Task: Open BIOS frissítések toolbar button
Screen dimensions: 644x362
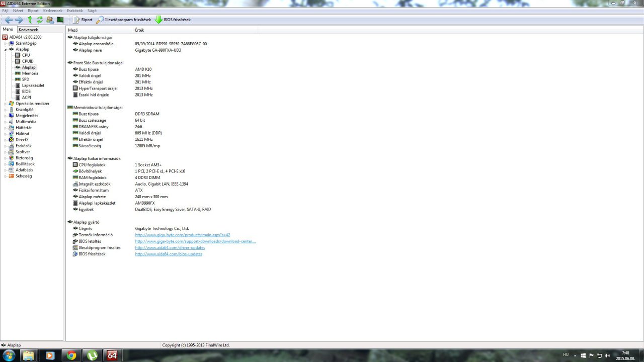Action: pyautogui.click(x=173, y=20)
